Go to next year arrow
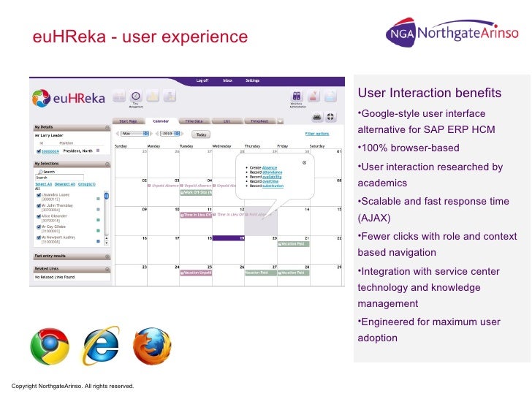This screenshot has height=399, width=532. (182, 134)
